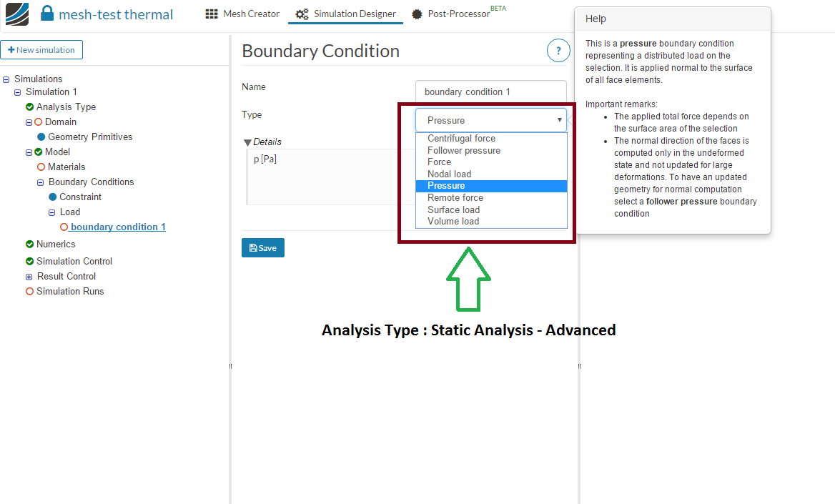This screenshot has width=835, height=504.
Task: Select Result Control in the tree
Action: (66, 277)
